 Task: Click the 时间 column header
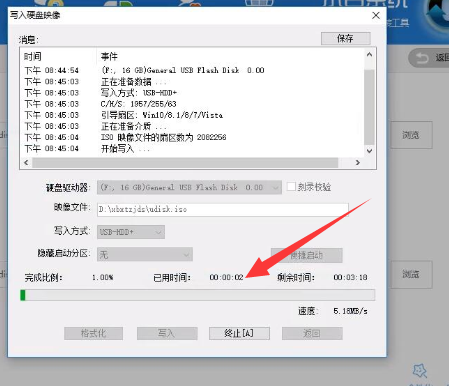coord(33,57)
